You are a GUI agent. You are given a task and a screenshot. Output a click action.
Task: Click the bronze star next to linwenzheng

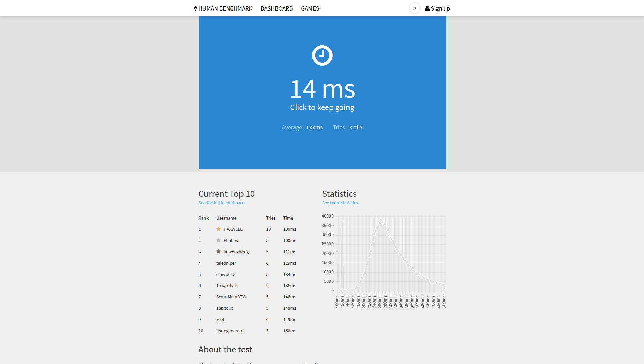tap(218, 252)
